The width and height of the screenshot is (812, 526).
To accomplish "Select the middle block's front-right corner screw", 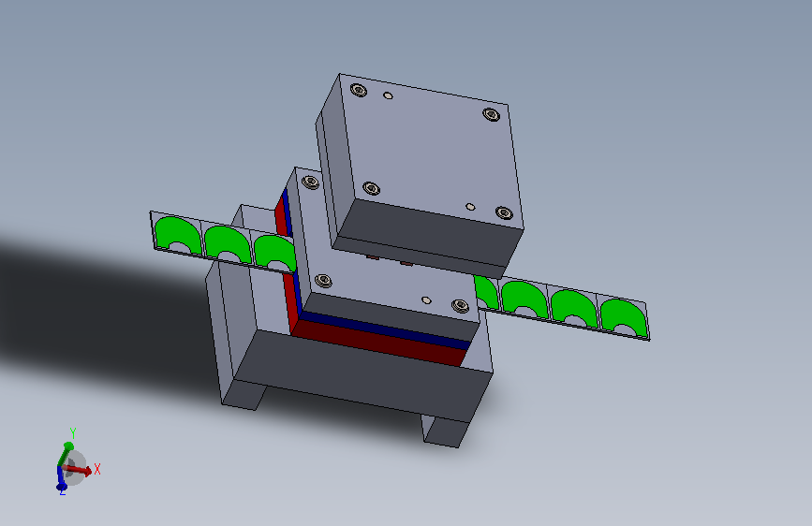I will [460, 305].
